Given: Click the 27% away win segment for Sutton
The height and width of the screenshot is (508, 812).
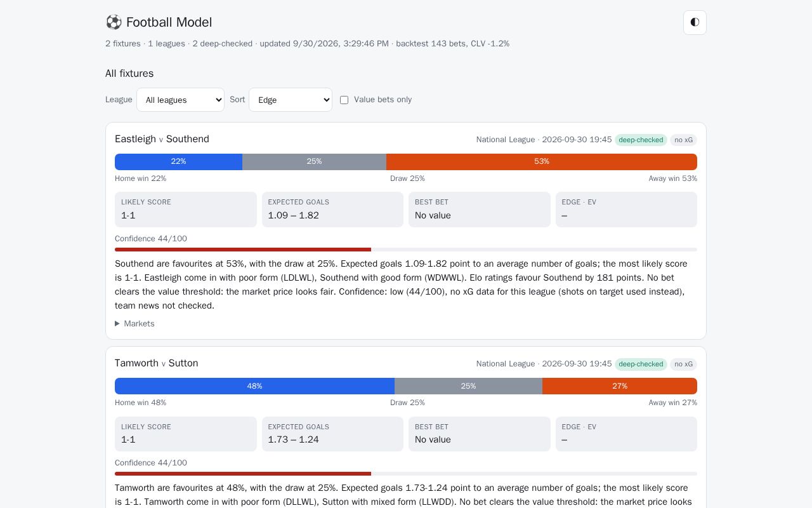Looking at the screenshot, I should tap(620, 386).
